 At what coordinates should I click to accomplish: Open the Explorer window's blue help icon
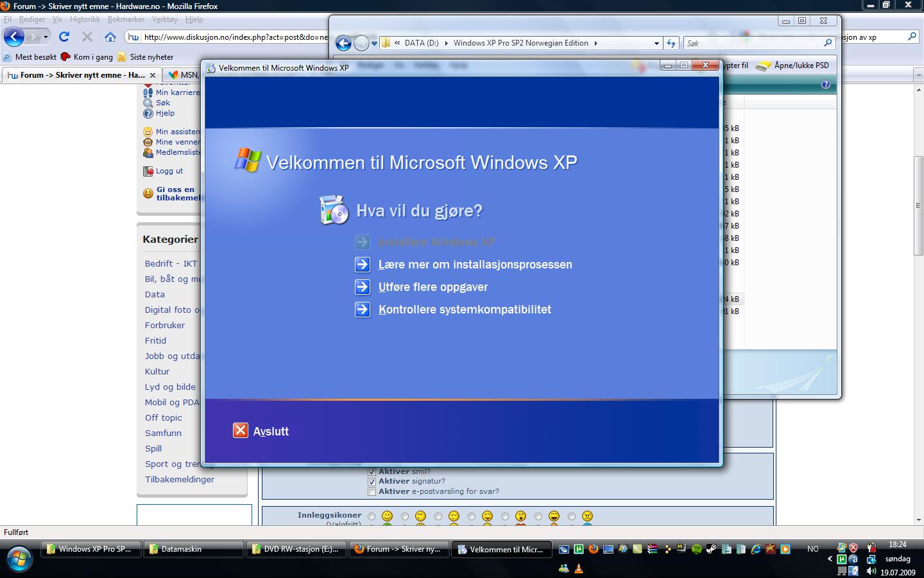826,84
